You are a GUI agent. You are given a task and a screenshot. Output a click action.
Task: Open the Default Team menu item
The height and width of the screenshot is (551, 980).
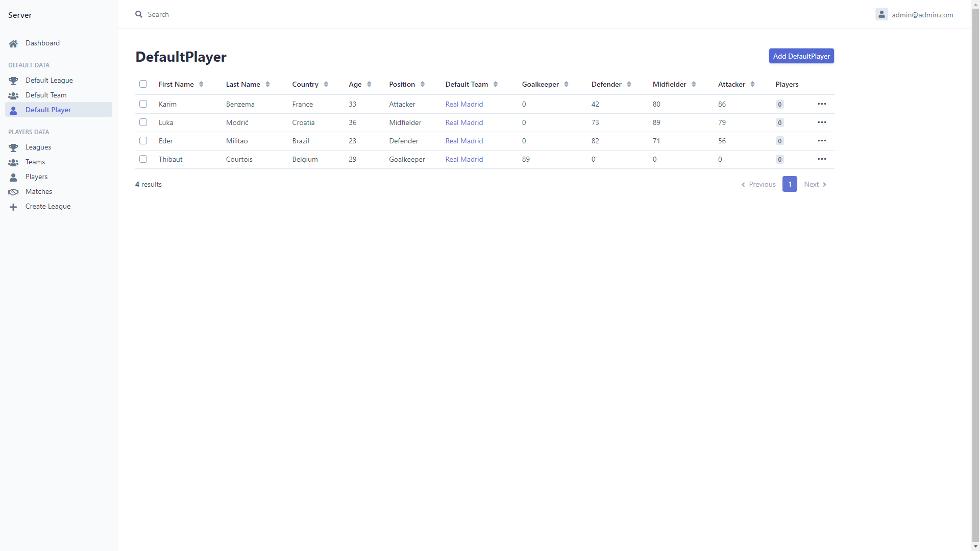[59, 95]
